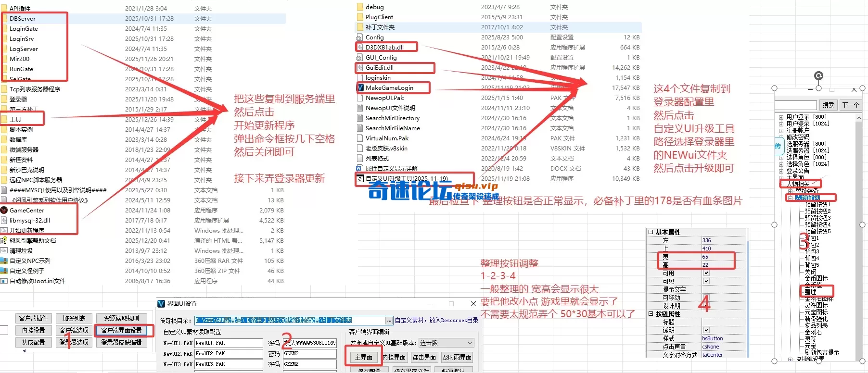This screenshot has height=373, width=868.
Task: Click the 补丁文件夹 folder icon
Action: [360, 27]
